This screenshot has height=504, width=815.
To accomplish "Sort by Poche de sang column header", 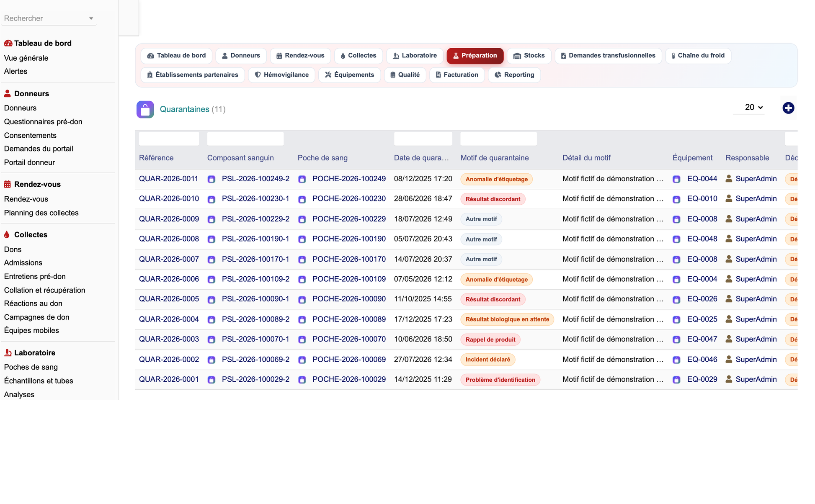I will point(322,158).
